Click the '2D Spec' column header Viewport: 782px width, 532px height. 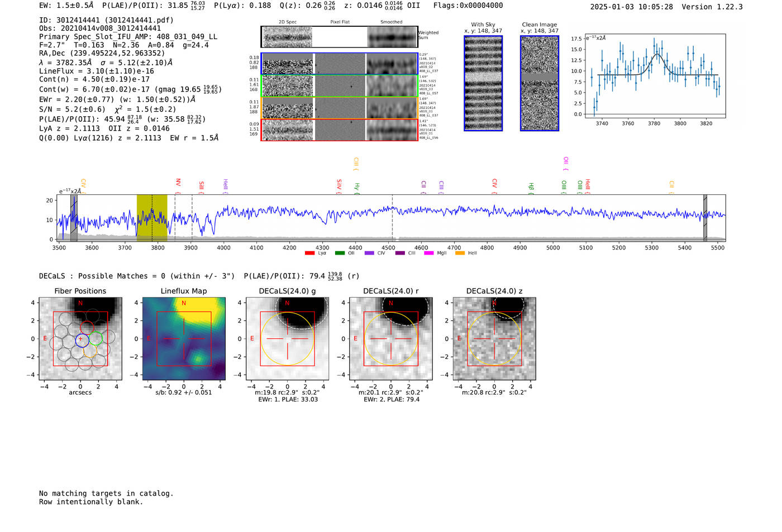pos(288,22)
